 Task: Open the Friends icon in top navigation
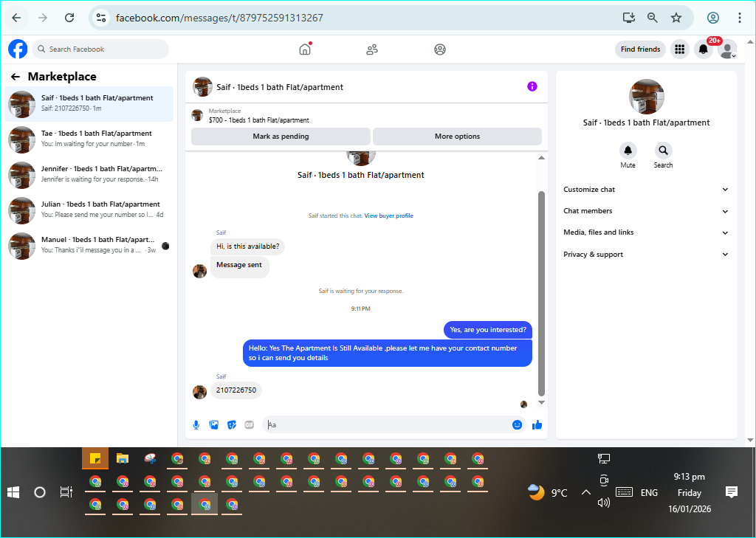click(x=372, y=49)
